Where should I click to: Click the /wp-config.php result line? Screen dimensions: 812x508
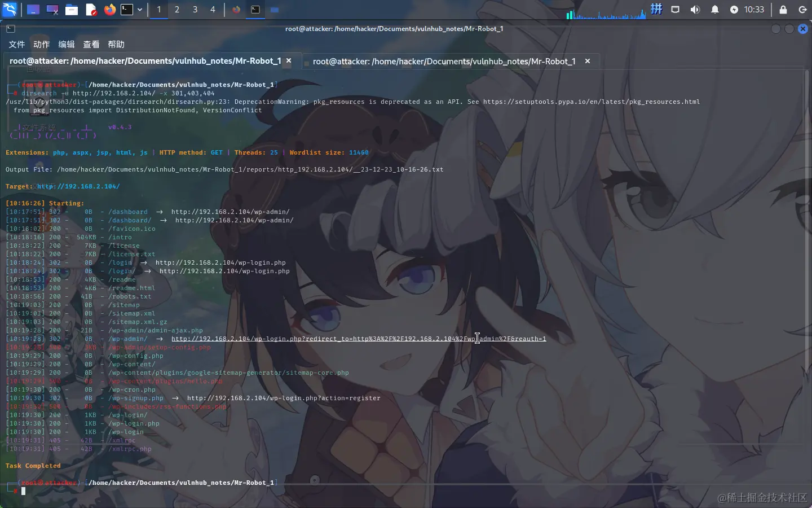click(85, 356)
